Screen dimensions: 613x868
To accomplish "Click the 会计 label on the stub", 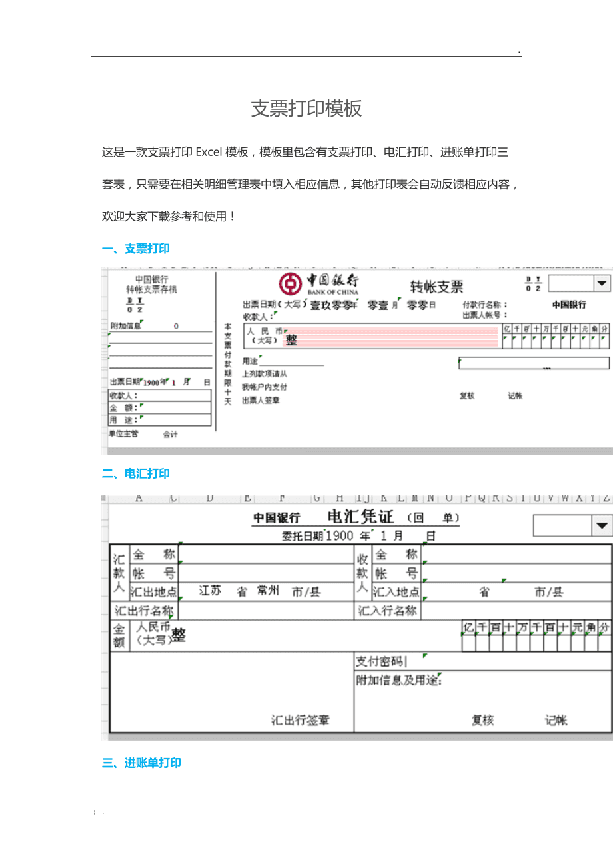I will [171, 434].
